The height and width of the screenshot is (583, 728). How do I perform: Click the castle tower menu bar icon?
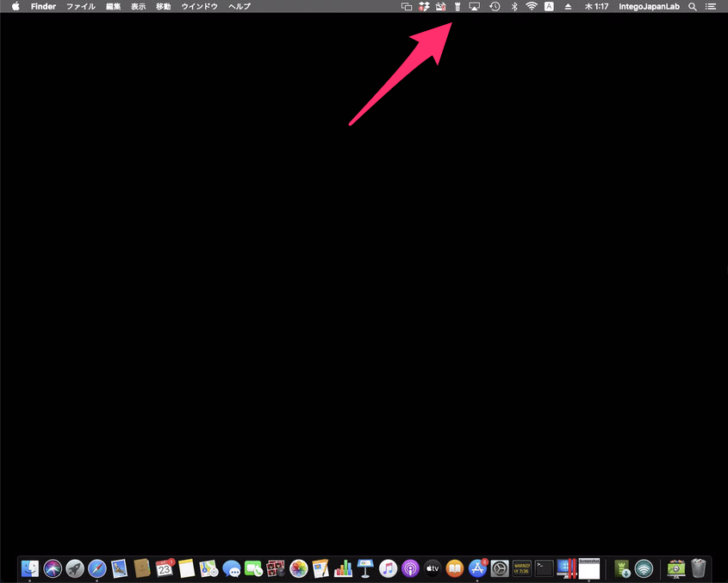[457, 7]
